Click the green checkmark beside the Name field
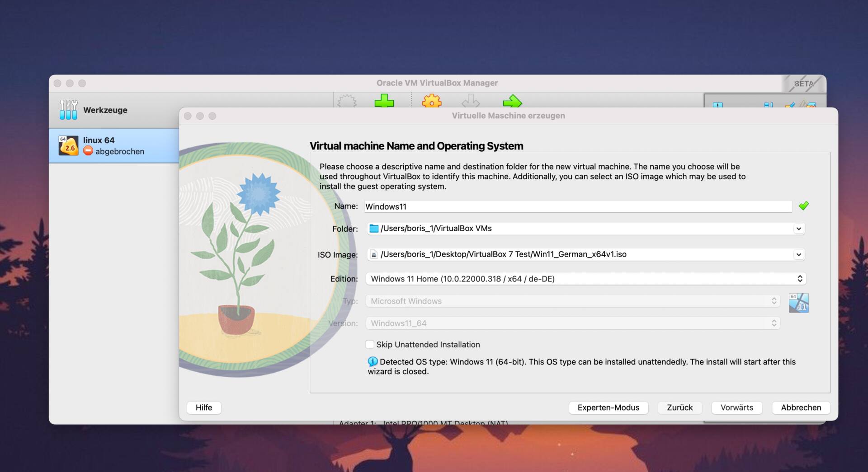The image size is (868, 472). (x=803, y=206)
